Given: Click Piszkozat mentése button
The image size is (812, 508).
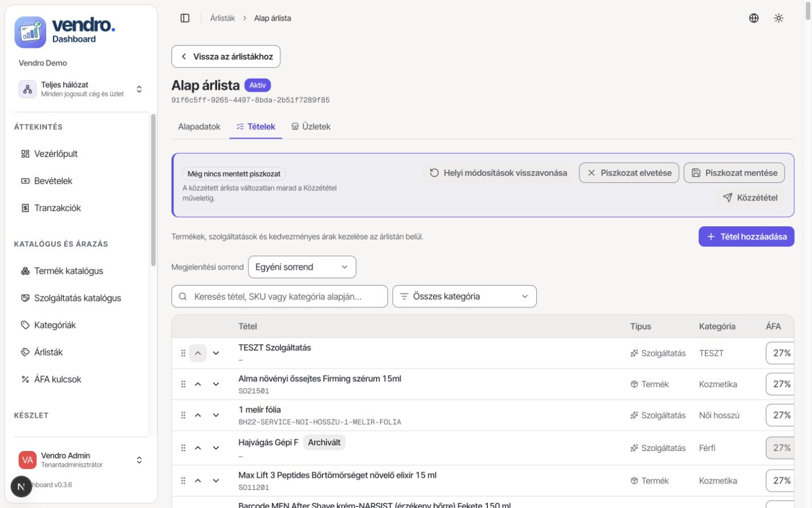Looking at the screenshot, I should click(x=734, y=173).
